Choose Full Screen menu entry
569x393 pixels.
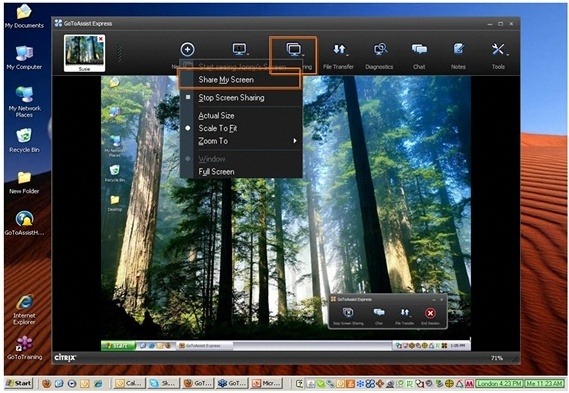[x=241, y=172]
